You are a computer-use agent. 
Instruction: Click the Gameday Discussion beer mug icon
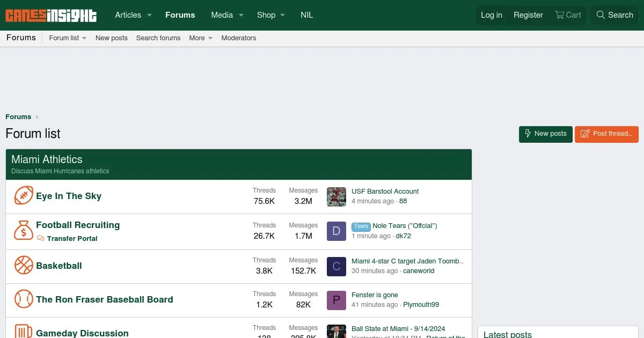pos(24,331)
